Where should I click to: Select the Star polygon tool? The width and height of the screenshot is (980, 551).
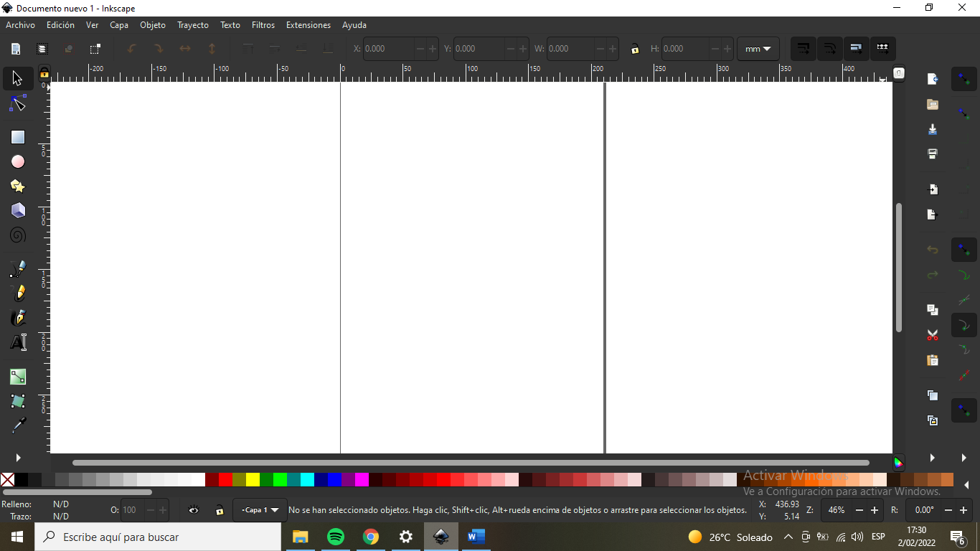pyautogui.click(x=18, y=187)
